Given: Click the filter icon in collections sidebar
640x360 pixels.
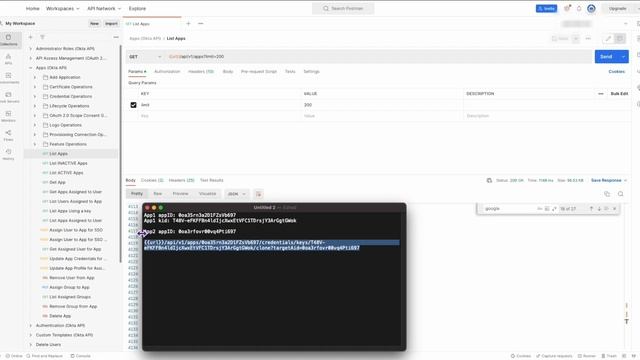Looking at the screenshot, I should click(42, 37).
